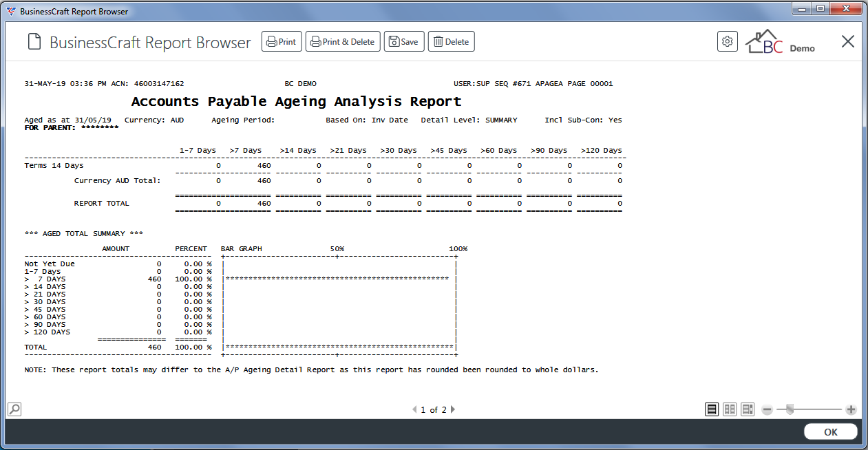Viewport: 868px width, 450px height.
Task: Click the "1 of 2" page indicator
Action: [434, 410]
